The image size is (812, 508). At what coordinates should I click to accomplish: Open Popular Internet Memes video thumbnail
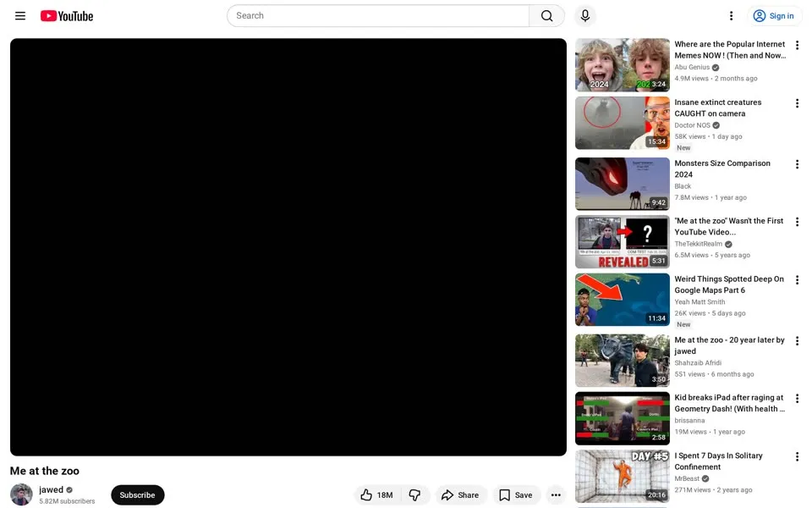(622, 65)
